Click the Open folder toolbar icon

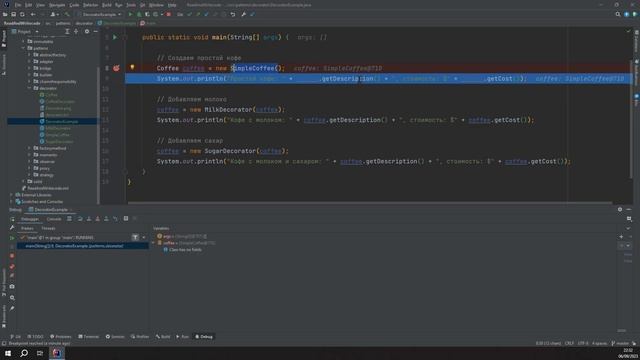click(x=5, y=14)
